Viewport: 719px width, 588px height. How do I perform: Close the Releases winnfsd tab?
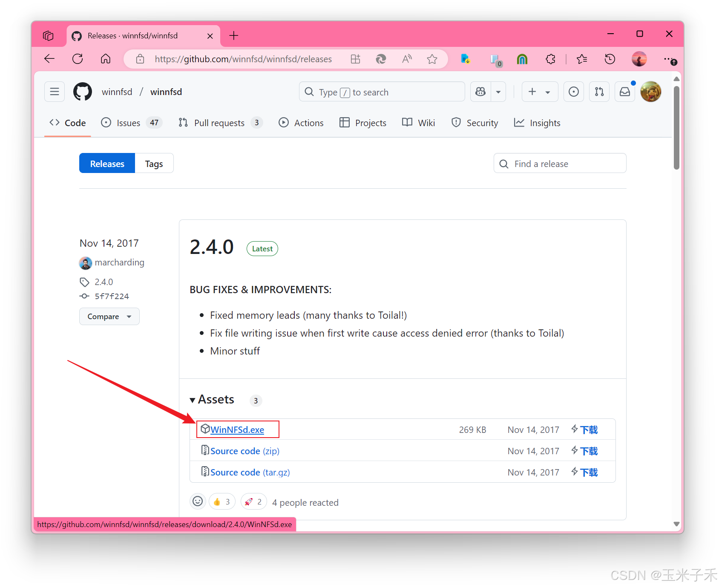pyautogui.click(x=210, y=36)
